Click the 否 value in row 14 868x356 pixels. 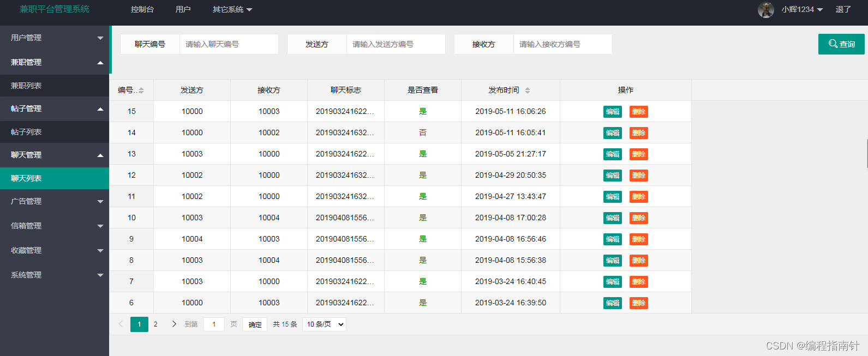coord(423,132)
